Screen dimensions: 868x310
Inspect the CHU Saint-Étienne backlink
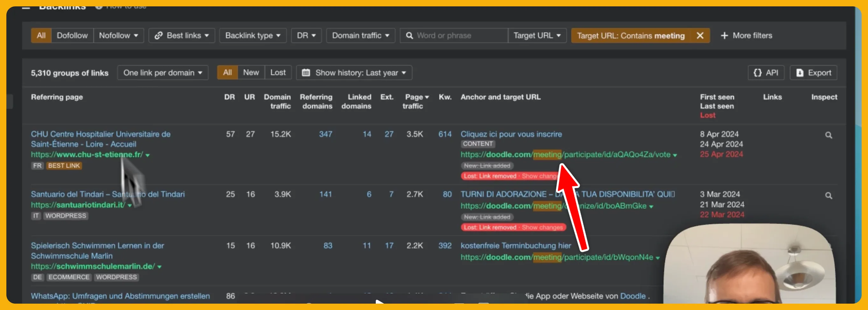pyautogui.click(x=829, y=135)
